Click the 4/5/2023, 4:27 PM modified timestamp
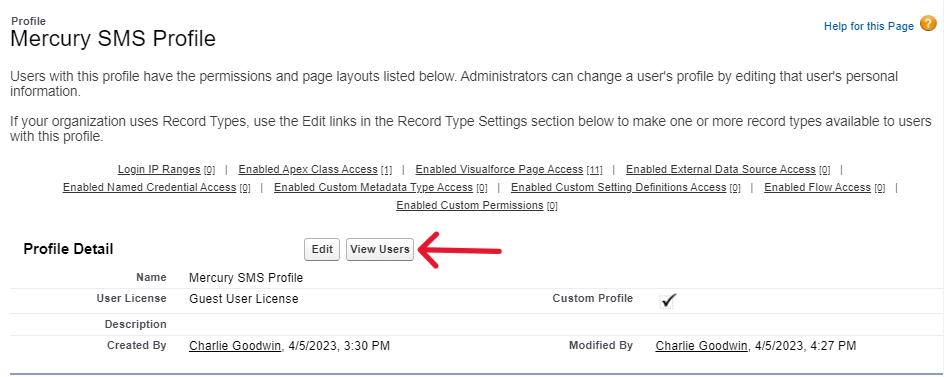This screenshot has width=944, height=377. click(x=805, y=346)
